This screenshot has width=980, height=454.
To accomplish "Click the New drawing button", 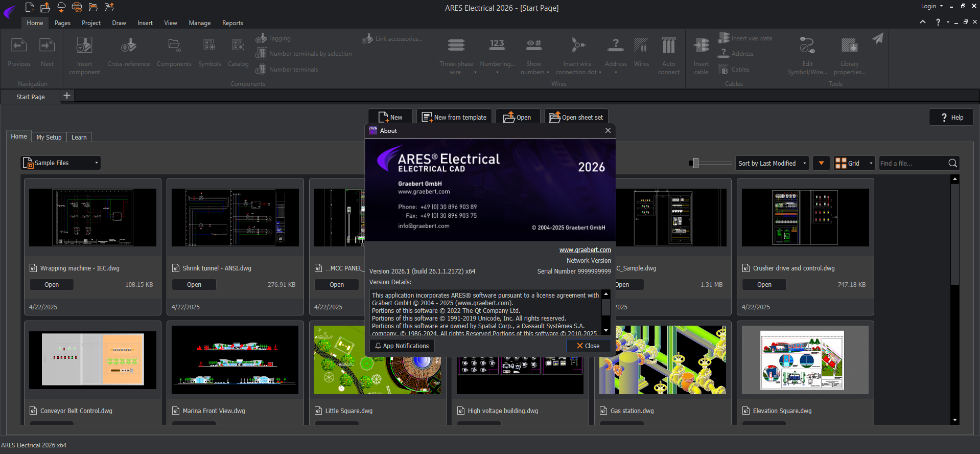I will [391, 117].
